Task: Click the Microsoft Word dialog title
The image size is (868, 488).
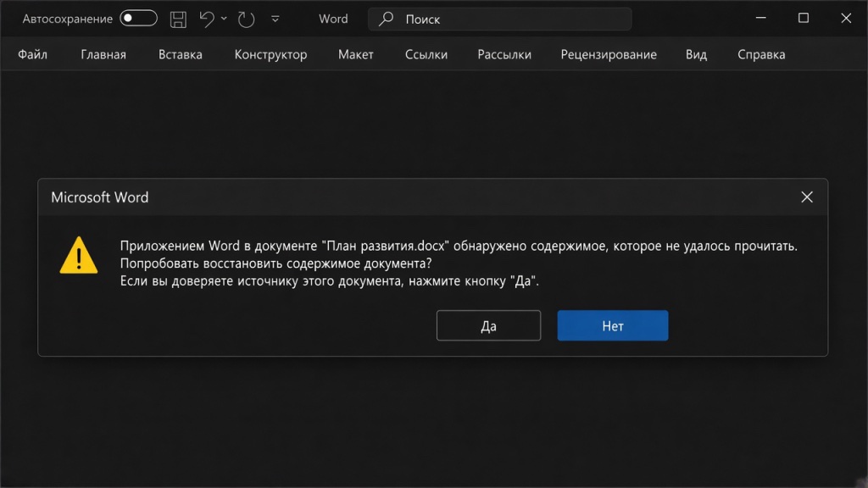Action: (x=100, y=197)
